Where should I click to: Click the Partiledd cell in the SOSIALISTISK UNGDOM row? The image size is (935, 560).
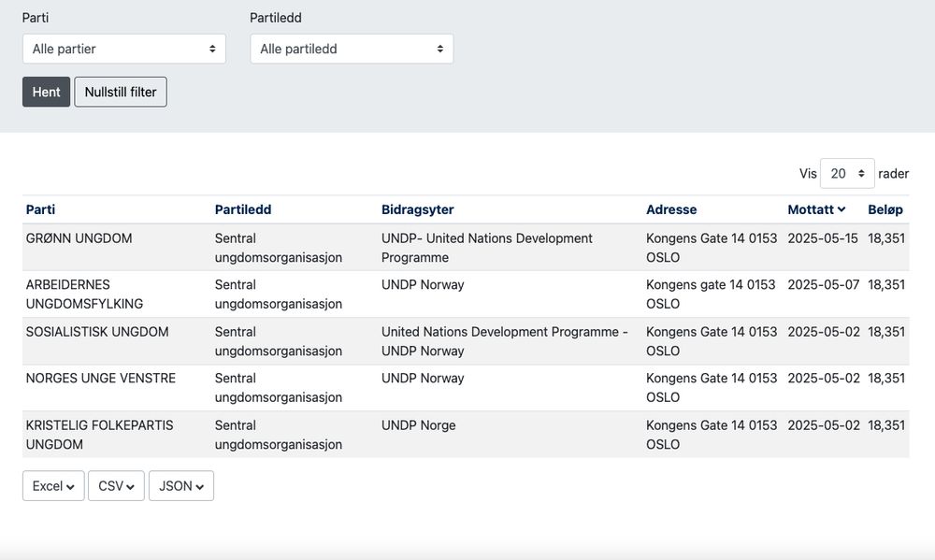tap(279, 341)
